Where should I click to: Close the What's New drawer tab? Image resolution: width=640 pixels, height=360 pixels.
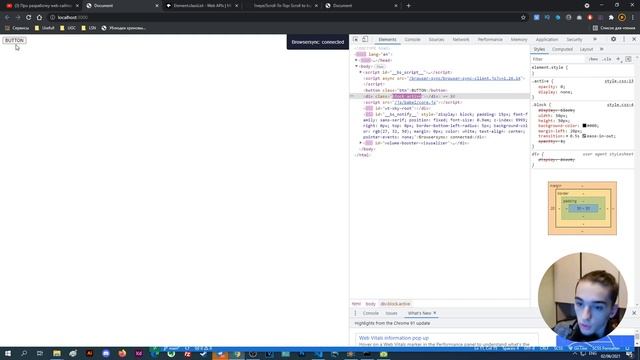435,313
